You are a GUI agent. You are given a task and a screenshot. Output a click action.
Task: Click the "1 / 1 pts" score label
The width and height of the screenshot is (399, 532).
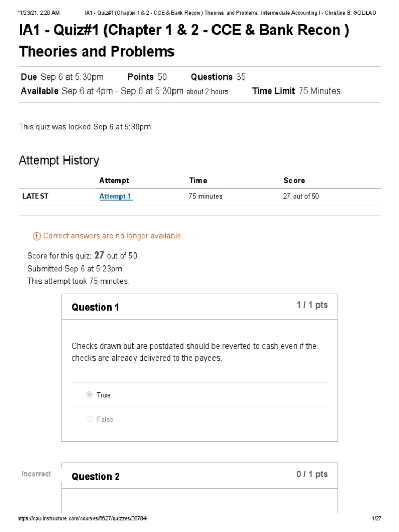pos(312,305)
